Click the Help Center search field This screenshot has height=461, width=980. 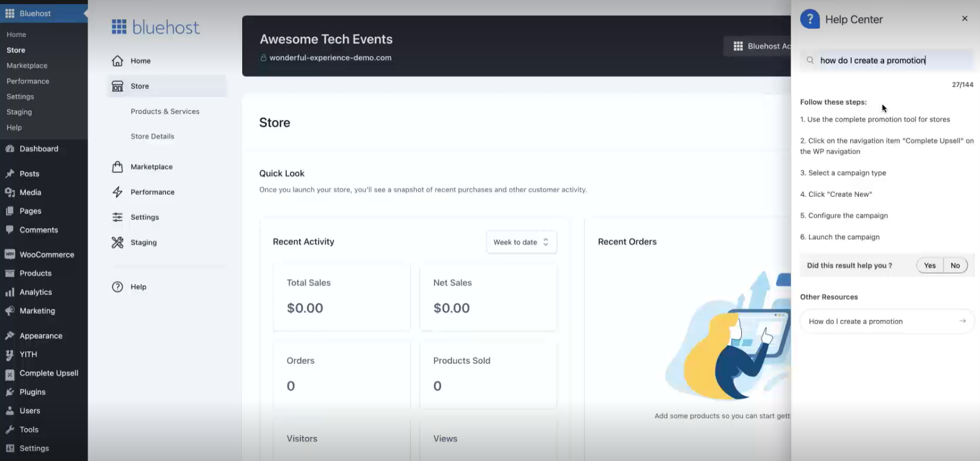point(891,61)
